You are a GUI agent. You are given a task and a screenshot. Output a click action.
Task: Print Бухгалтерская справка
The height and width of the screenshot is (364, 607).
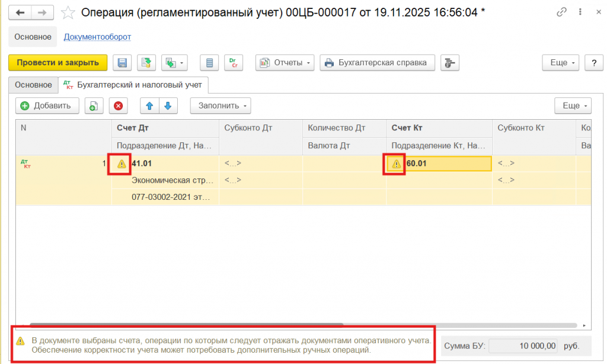(377, 63)
